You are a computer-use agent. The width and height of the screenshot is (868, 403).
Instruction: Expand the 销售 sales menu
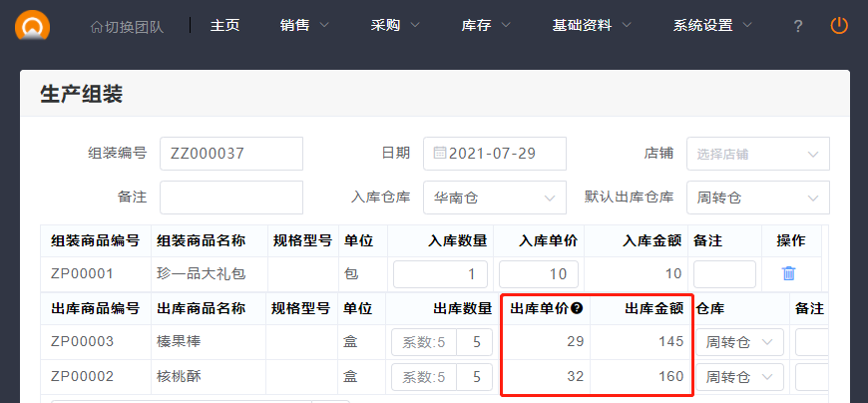(x=304, y=26)
